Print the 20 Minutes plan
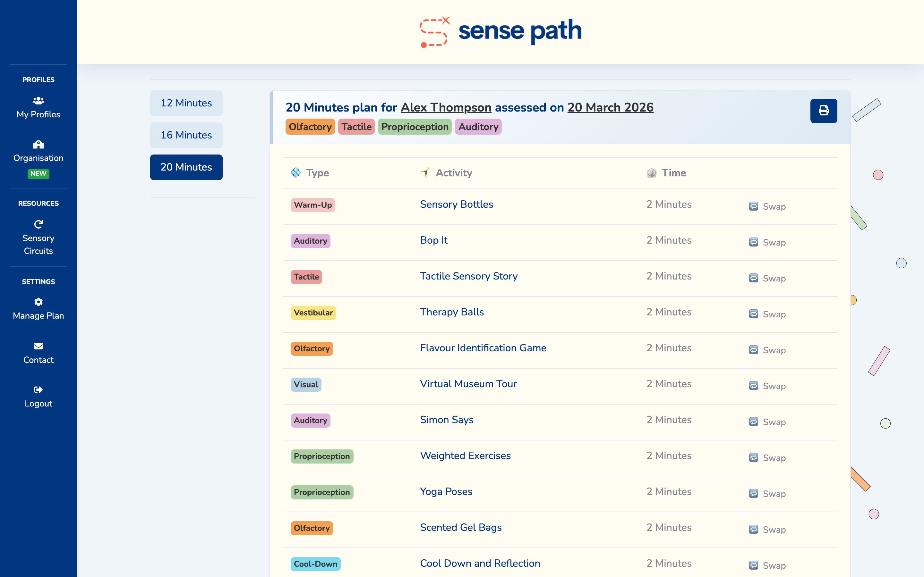Viewport: 924px width, 577px height. pyautogui.click(x=824, y=111)
